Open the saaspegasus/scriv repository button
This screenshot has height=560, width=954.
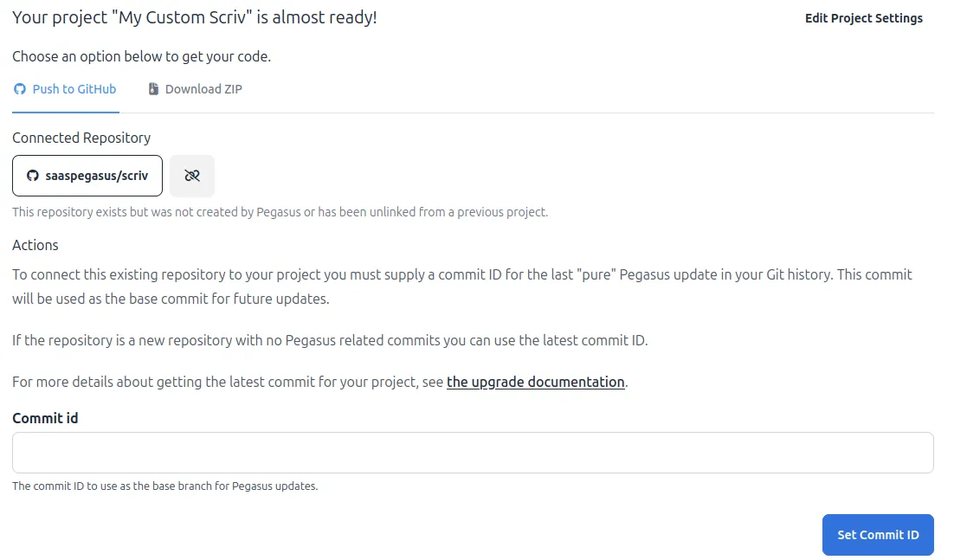click(87, 176)
